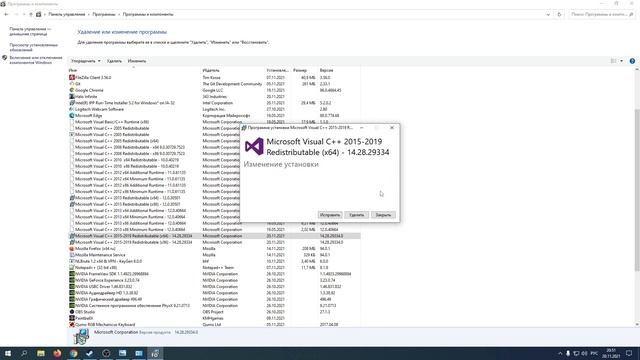
Task: Select the PaintballX program row
Action: point(214,318)
